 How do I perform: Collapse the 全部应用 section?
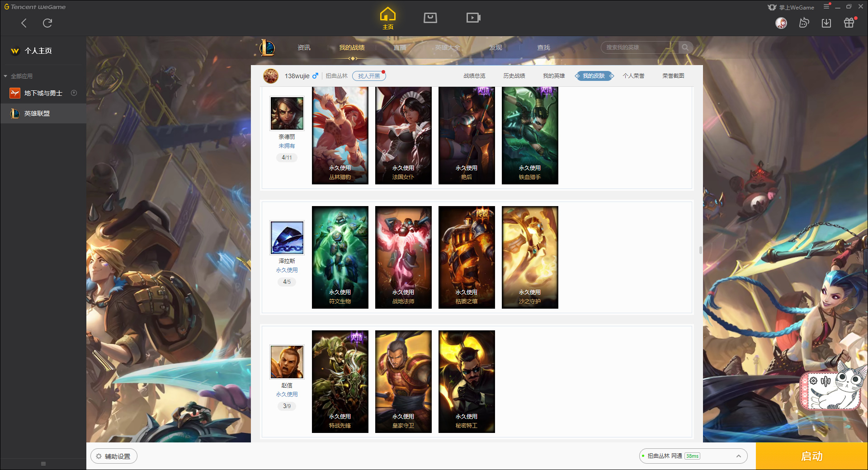[x=18, y=76]
